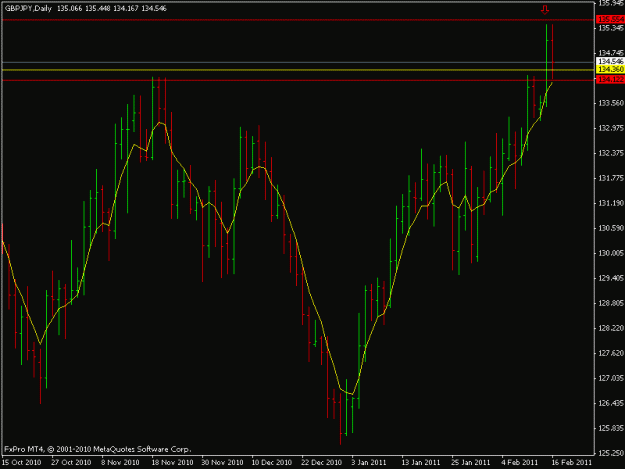Image resolution: width=625 pixels, height=469 pixels.
Task: Click the 132.975 price axis label
Action: [611, 128]
